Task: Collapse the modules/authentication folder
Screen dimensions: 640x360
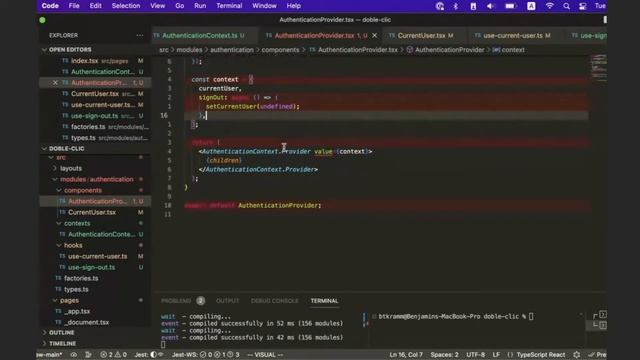Action: [x=54, y=179]
